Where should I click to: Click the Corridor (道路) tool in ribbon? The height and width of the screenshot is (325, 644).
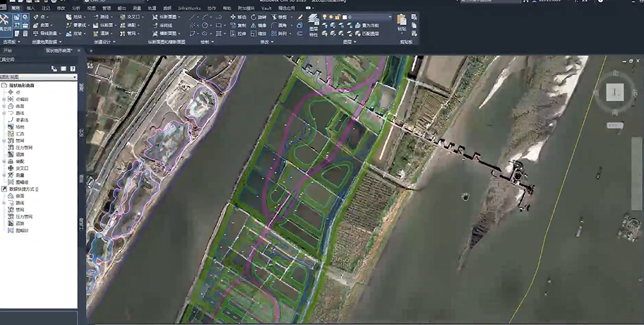pos(102,33)
